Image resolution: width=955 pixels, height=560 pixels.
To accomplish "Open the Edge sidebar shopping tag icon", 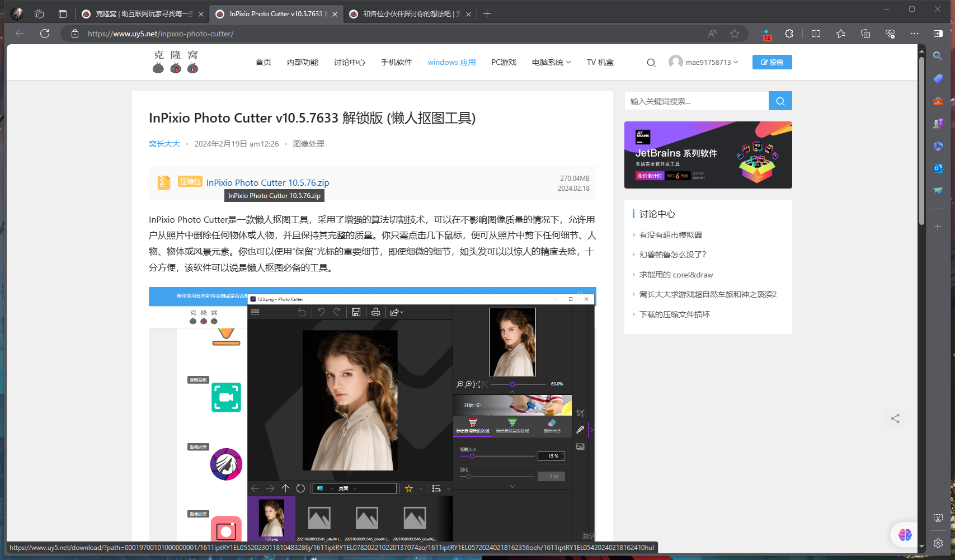I will click(938, 79).
